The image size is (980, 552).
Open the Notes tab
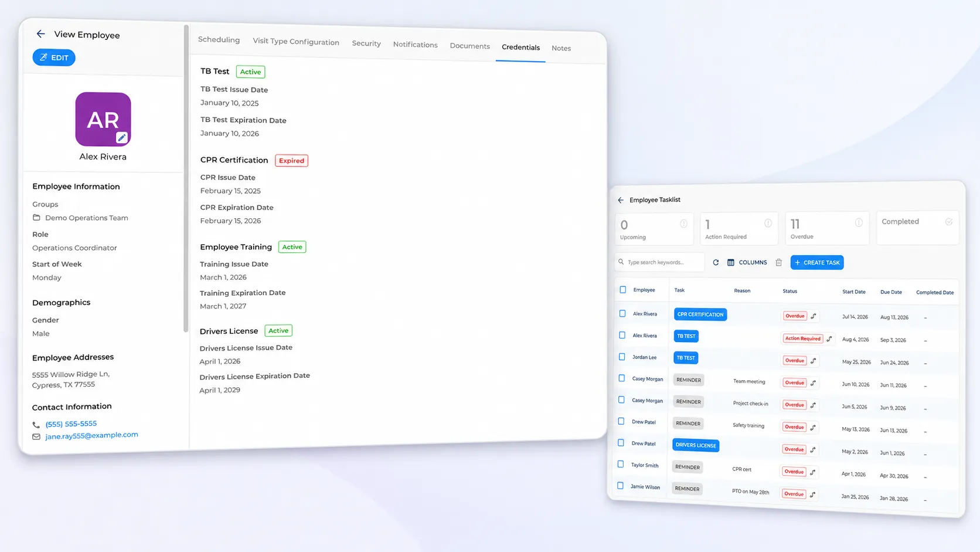click(x=561, y=48)
